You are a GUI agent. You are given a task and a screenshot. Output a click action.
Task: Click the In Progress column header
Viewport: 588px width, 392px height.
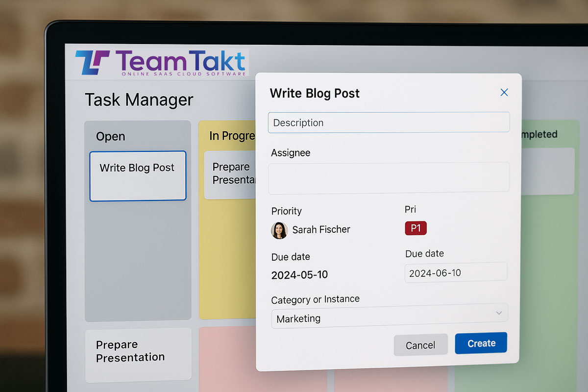[231, 136]
